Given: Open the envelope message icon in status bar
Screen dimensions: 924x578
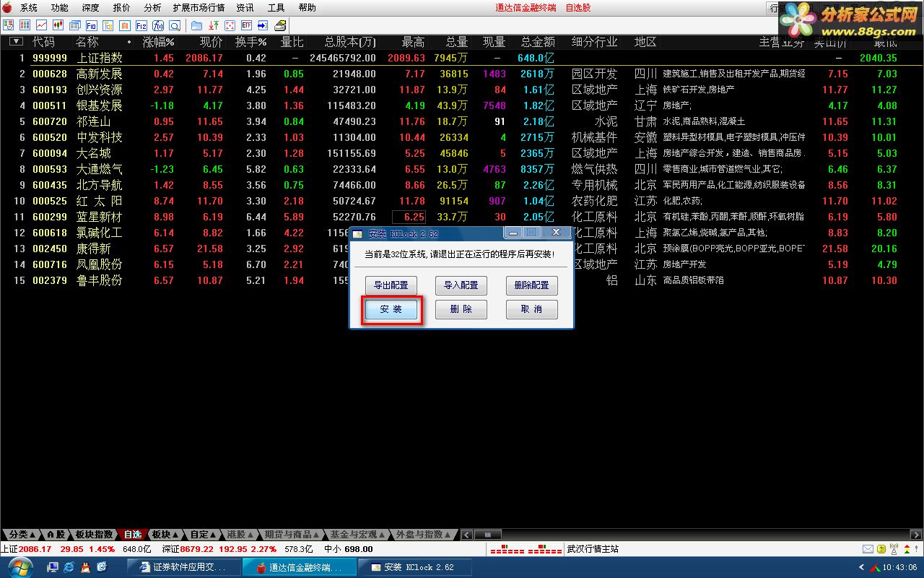Looking at the screenshot, I should coord(868,549).
